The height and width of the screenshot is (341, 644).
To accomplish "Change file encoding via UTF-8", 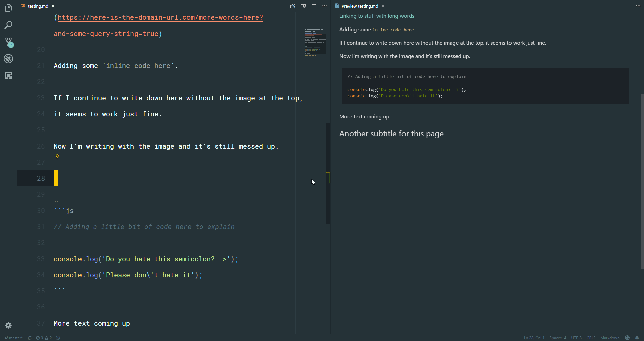I will (x=576, y=338).
